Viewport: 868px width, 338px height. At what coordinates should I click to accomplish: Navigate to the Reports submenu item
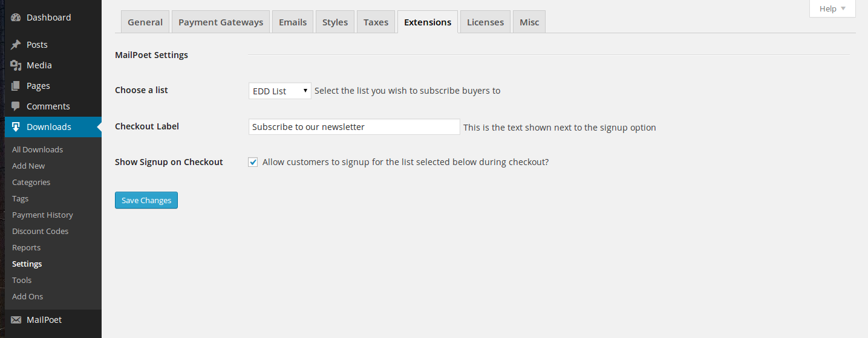tap(26, 247)
